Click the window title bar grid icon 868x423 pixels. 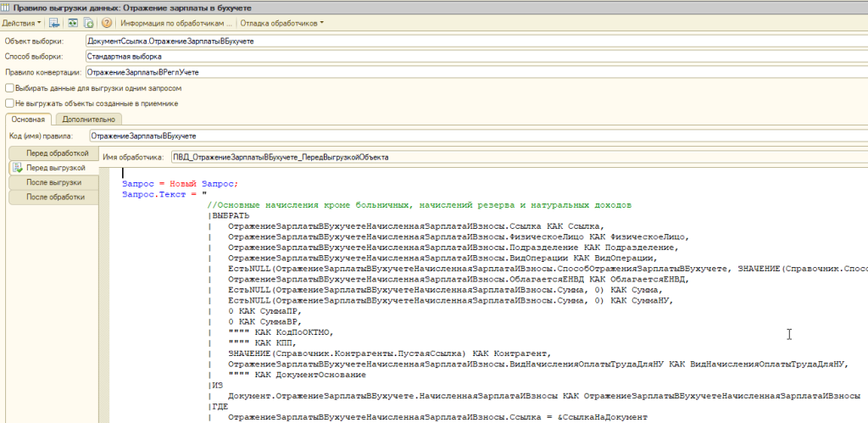[x=7, y=7]
